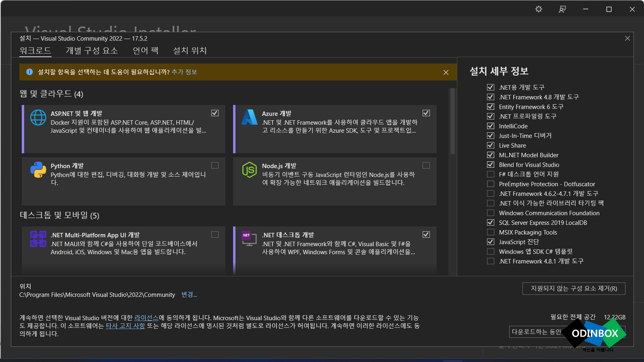644x362 pixels.
Task: Click the info icon in the yellow banner
Action: pos(29,72)
